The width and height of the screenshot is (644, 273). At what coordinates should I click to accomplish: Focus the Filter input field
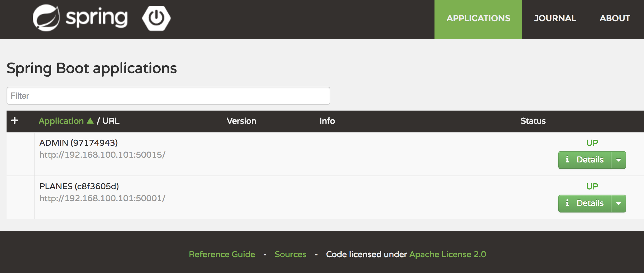168,96
